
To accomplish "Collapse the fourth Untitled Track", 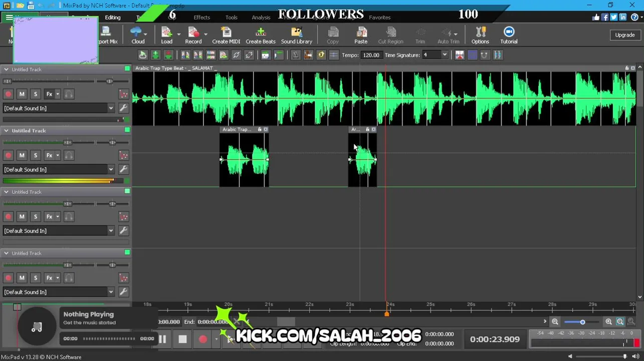I will point(6,253).
